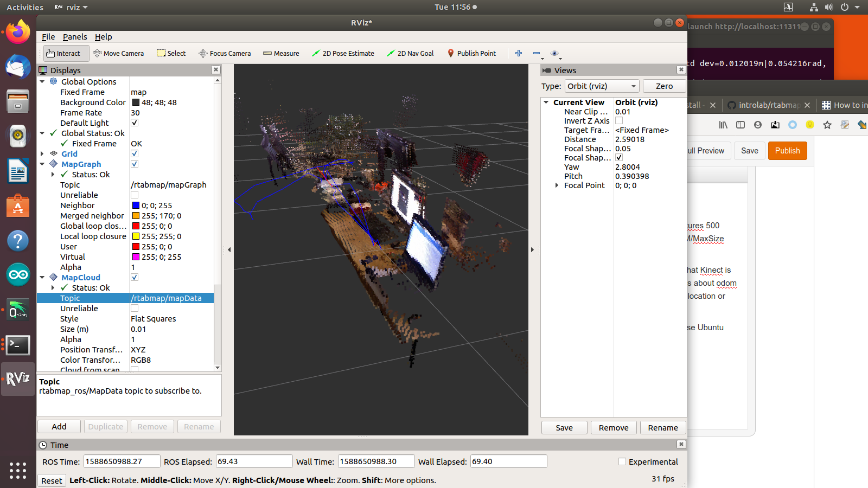
Task: Select the Measure tool
Action: pyautogui.click(x=281, y=53)
